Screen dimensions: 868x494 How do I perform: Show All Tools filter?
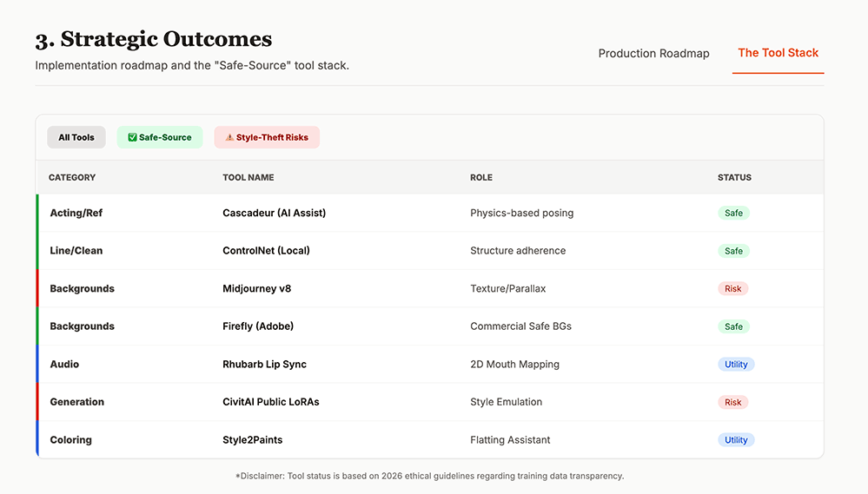[x=76, y=137]
